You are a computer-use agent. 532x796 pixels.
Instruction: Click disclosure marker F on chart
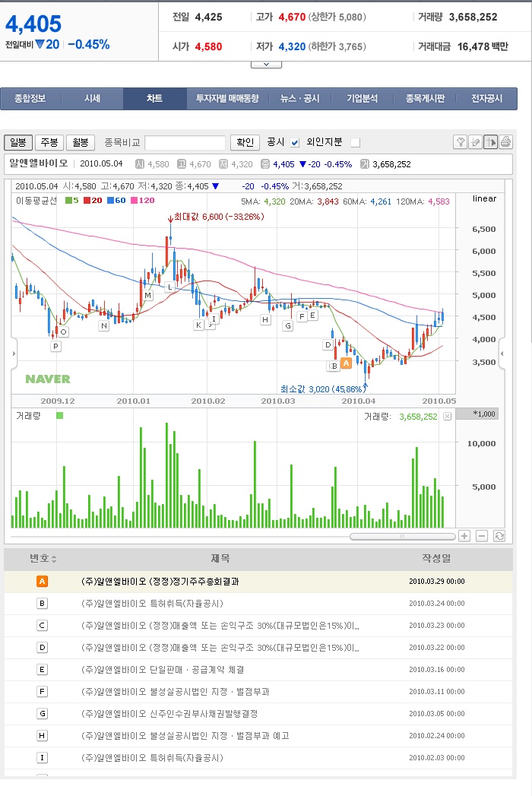(x=302, y=317)
